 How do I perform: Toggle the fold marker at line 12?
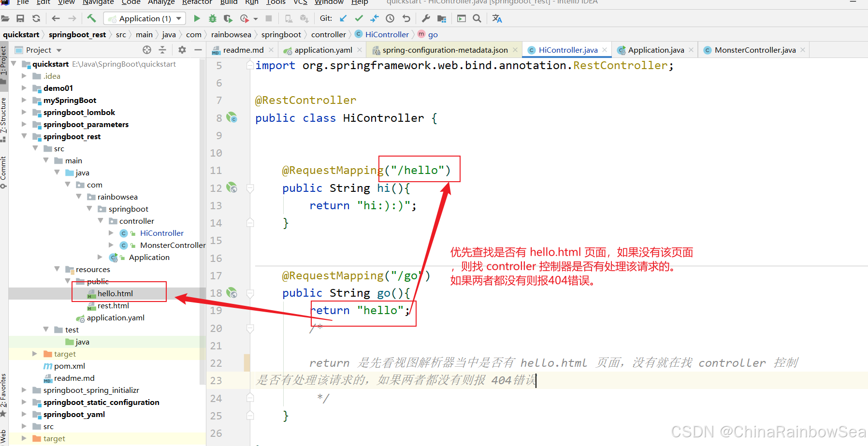click(250, 188)
